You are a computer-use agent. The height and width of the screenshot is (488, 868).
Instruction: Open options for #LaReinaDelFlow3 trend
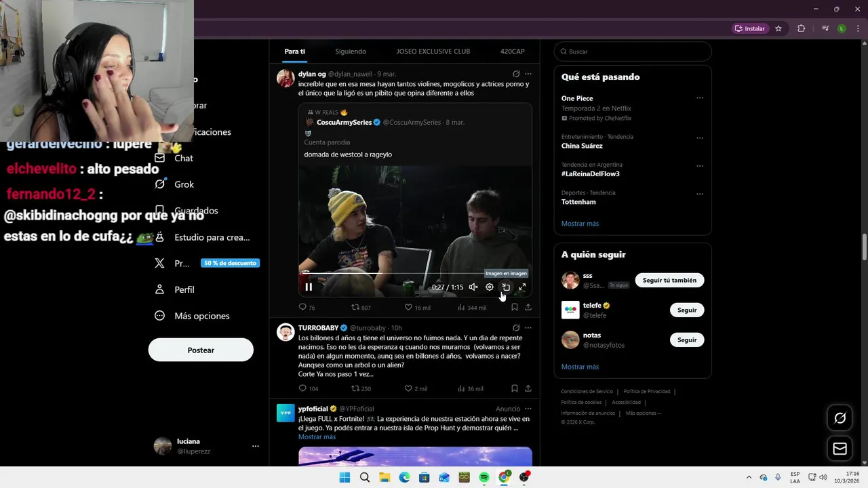click(700, 166)
